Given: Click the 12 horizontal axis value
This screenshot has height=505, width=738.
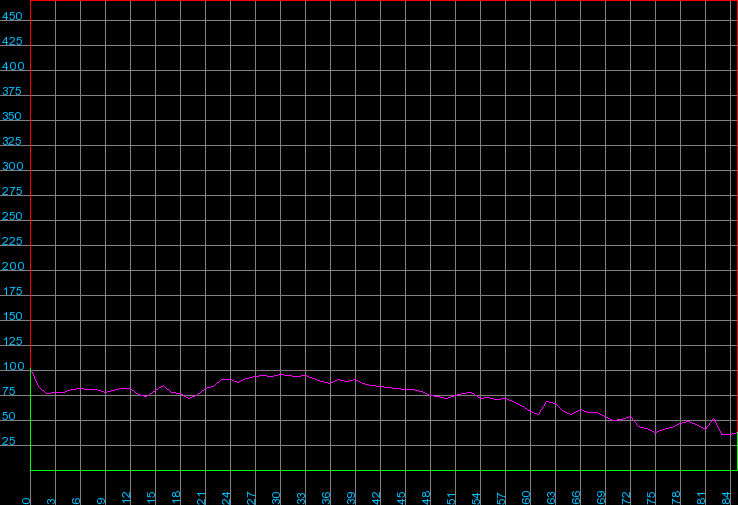Looking at the screenshot, I should 126,498.
